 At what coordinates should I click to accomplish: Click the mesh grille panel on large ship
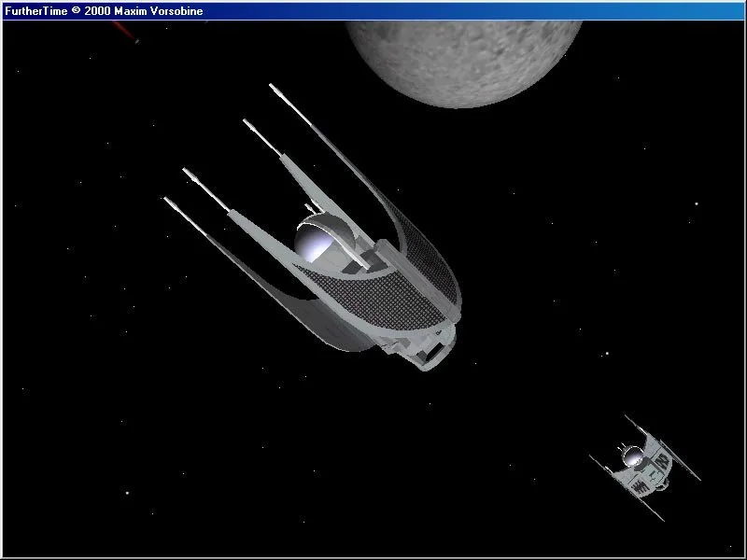click(x=411, y=280)
